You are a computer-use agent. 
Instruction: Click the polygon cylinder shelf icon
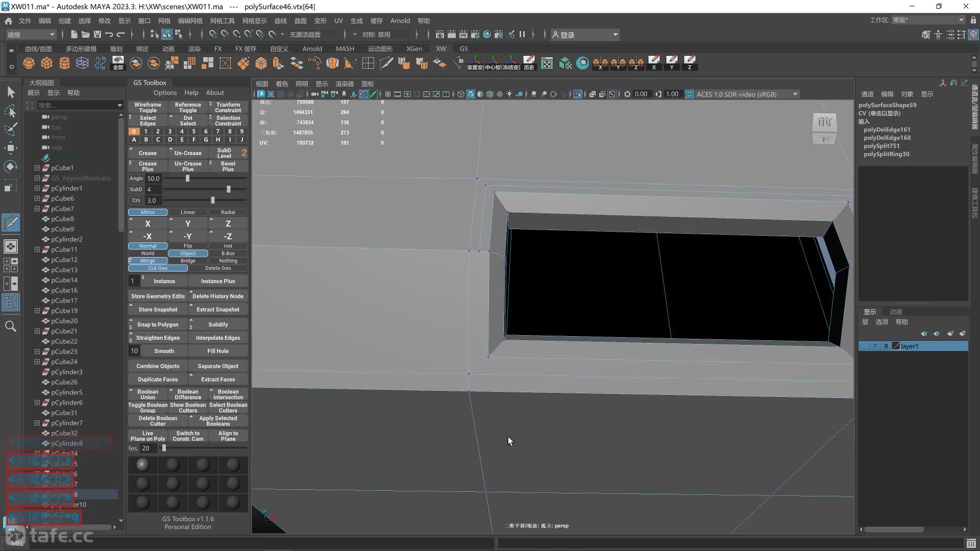tap(65, 63)
